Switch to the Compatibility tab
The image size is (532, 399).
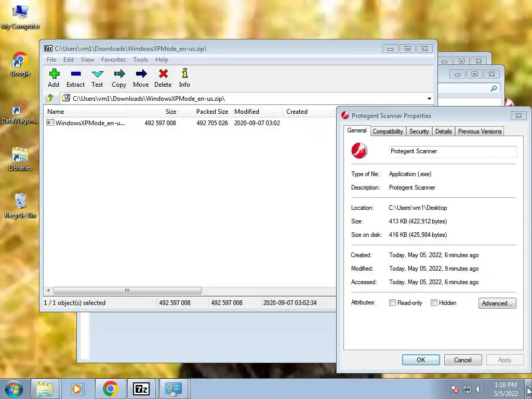click(388, 131)
